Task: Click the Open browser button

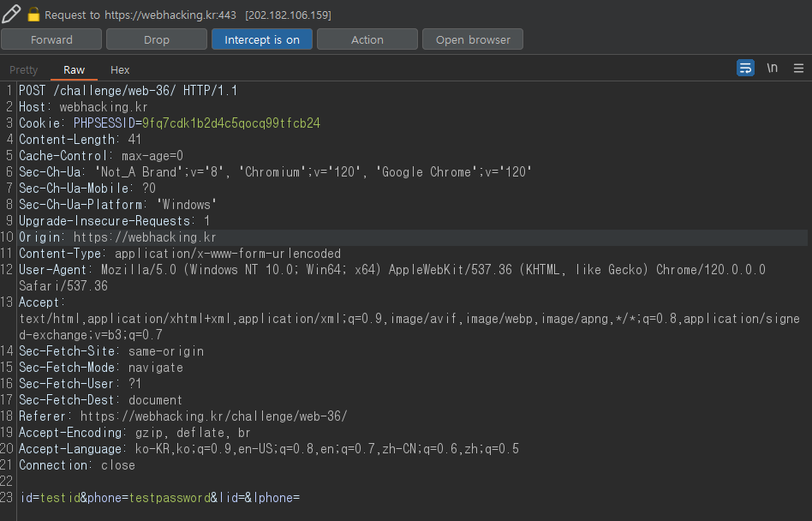Action: coord(473,39)
